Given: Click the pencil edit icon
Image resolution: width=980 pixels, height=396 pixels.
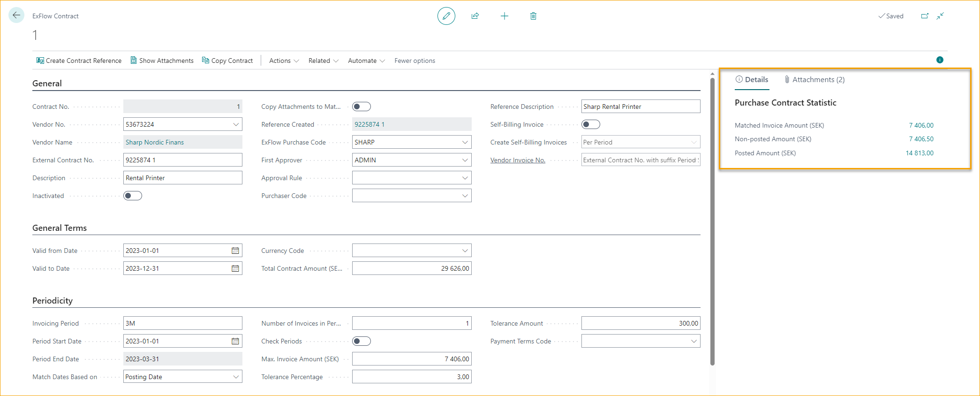Looking at the screenshot, I should coord(446,16).
